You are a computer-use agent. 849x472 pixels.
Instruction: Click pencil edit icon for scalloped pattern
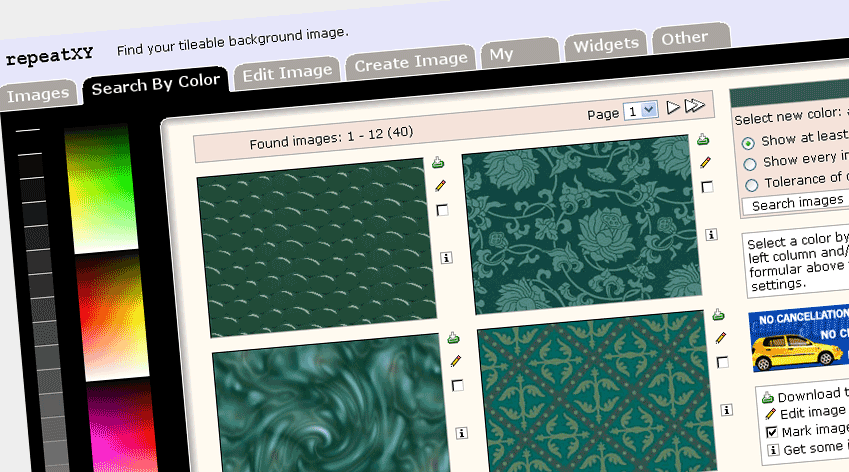(440, 186)
